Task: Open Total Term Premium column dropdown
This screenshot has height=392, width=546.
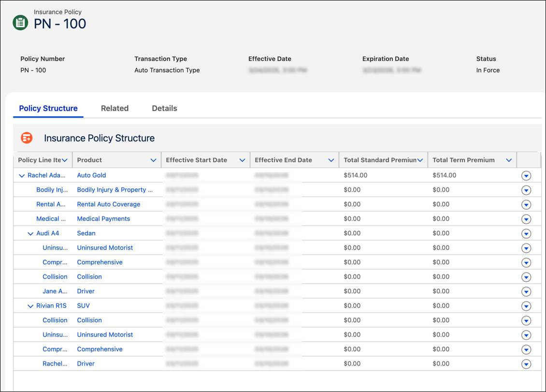Action: [x=509, y=160]
